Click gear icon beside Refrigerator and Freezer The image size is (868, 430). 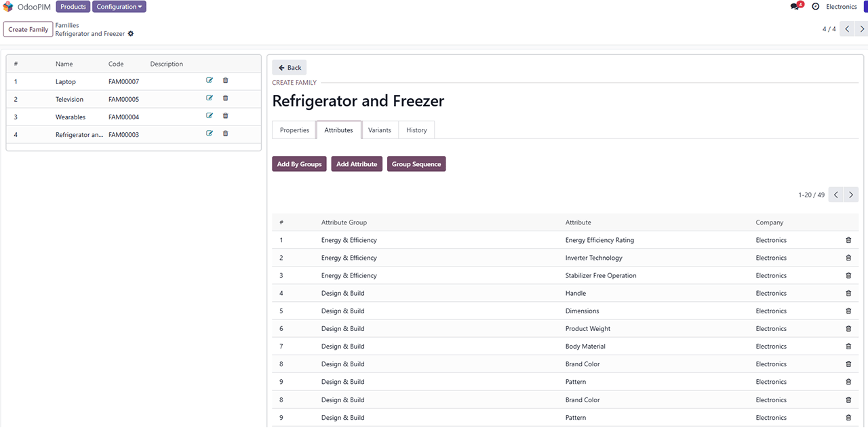tap(131, 34)
